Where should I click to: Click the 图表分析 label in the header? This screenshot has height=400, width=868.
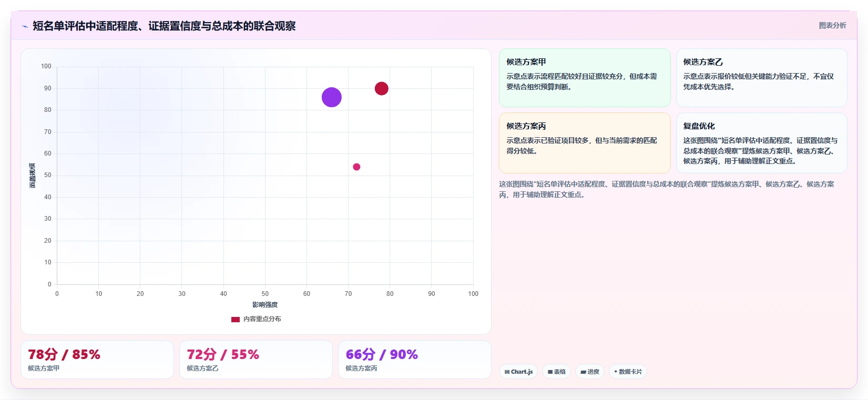[832, 25]
